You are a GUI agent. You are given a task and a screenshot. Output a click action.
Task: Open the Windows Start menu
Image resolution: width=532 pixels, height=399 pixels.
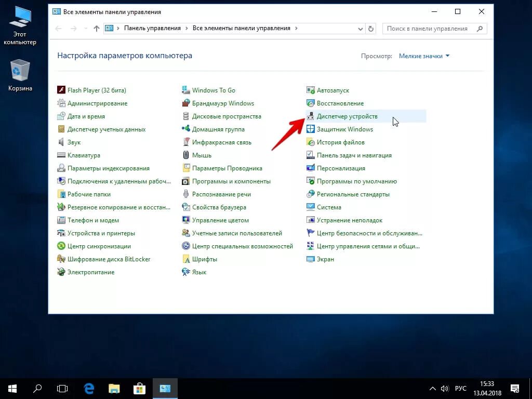click(x=12, y=389)
